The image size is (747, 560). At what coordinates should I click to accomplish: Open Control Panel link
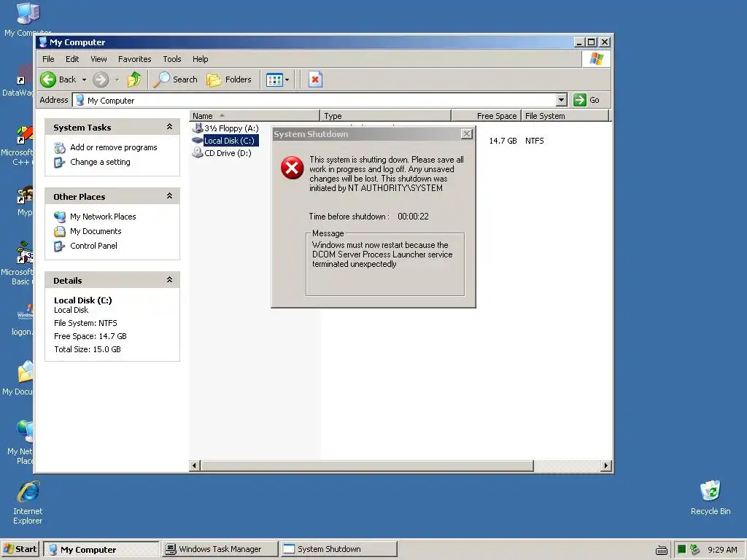(x=93, y=246)
